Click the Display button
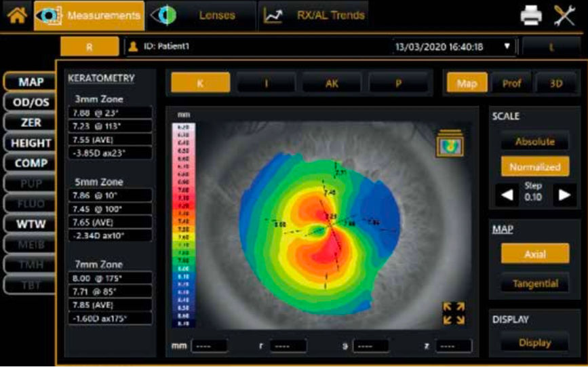The width and height of the screenshot is (588, 367). [535, 342]
